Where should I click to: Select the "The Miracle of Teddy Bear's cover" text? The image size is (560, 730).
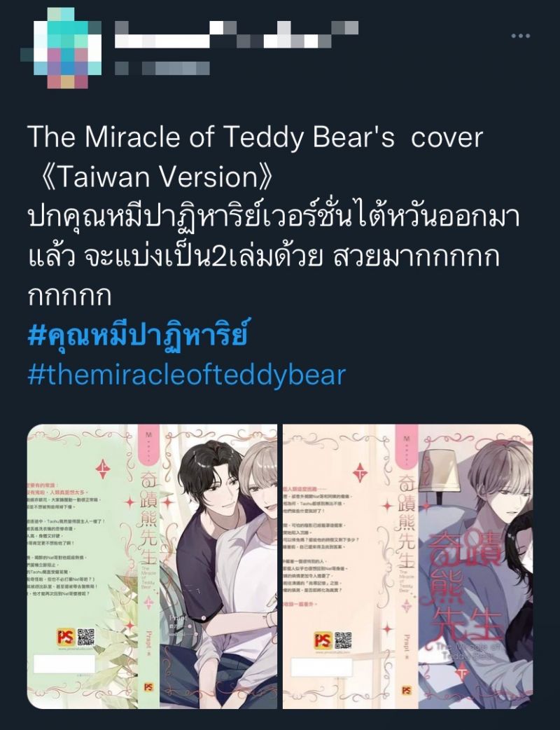pyautogui.click(x=255, y=137)
